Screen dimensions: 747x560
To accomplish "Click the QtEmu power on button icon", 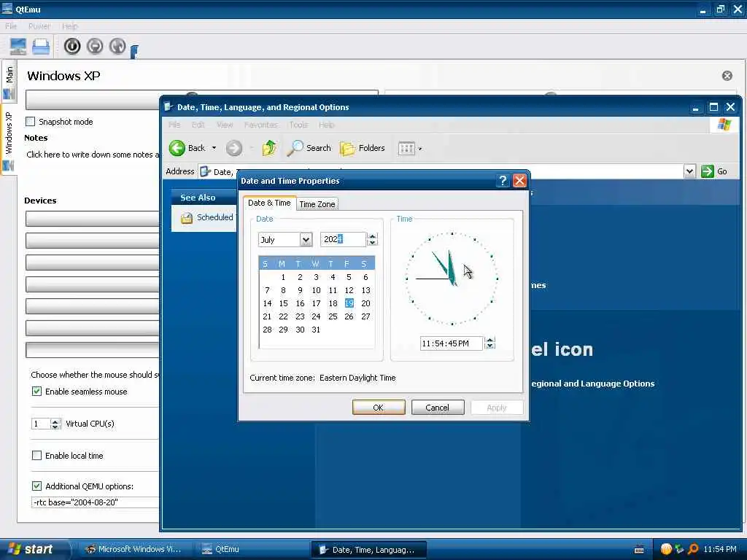I will pos(72,46).
